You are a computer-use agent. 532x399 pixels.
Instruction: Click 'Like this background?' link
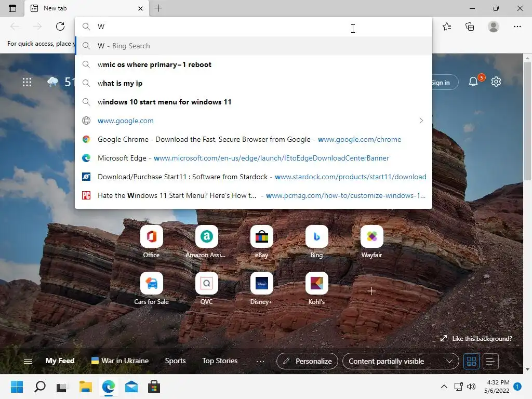pyautogui.click(x=476, y=339)
